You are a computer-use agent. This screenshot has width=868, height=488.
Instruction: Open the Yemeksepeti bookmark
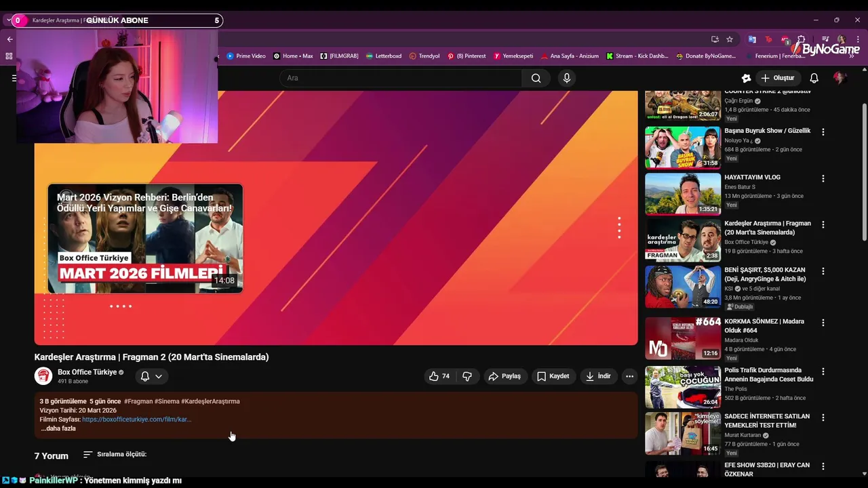point(513,56)
